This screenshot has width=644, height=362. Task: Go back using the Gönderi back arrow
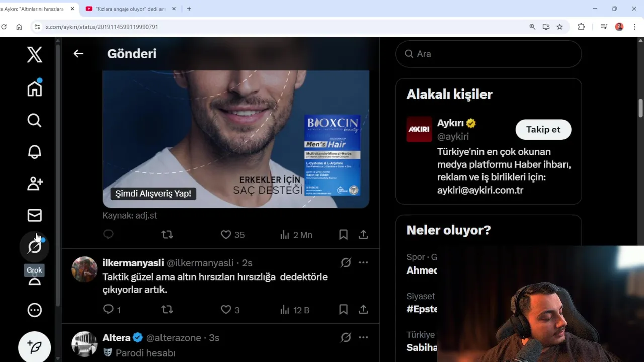[78, 54]
